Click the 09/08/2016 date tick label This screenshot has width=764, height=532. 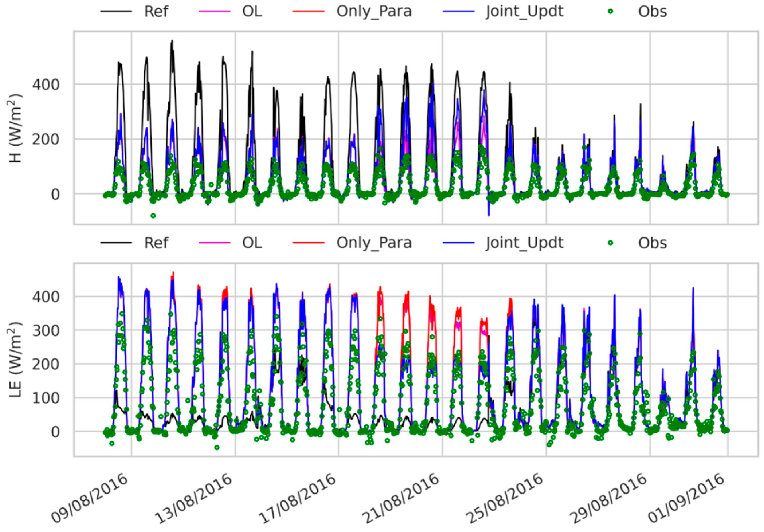90,499
